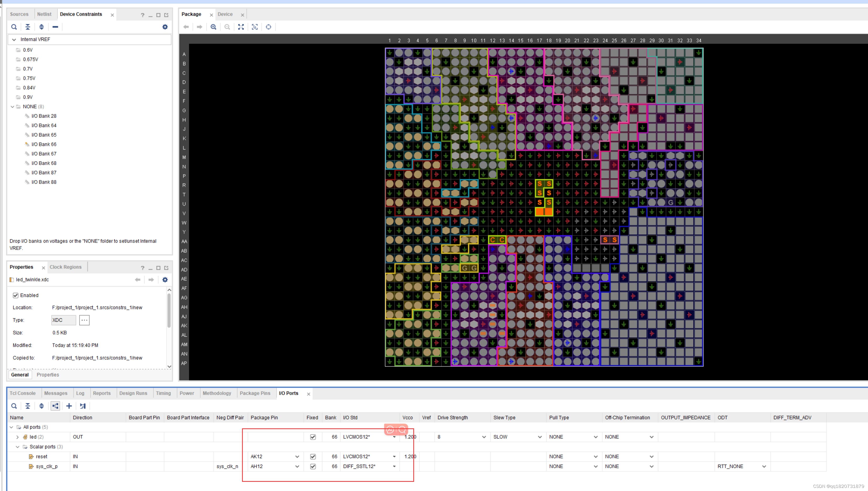Uncheck Fixed checkbox on sys_clk_p row
Viewport: 868px width, 491px height.
coord(313,466)
